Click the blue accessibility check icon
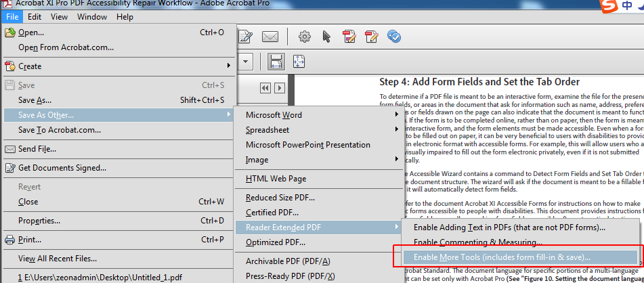This screenshot has height=283, width=644. (394, 37)
